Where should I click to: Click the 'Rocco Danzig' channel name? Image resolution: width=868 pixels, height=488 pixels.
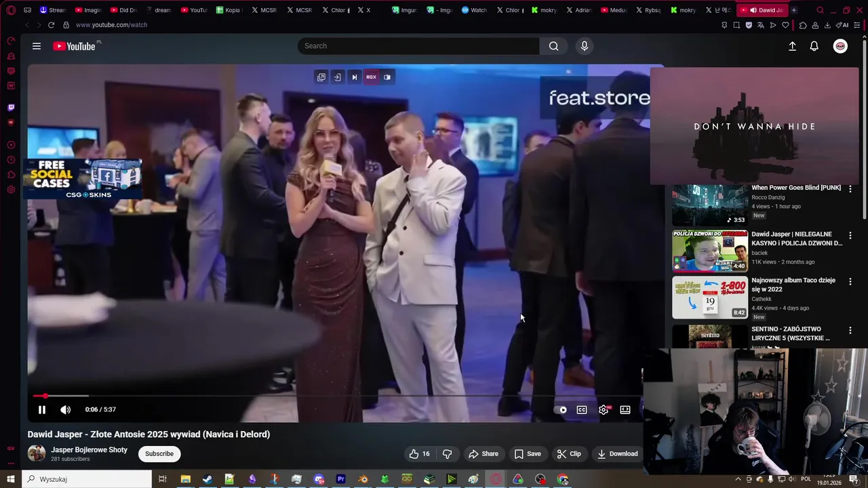coord(768,197)
